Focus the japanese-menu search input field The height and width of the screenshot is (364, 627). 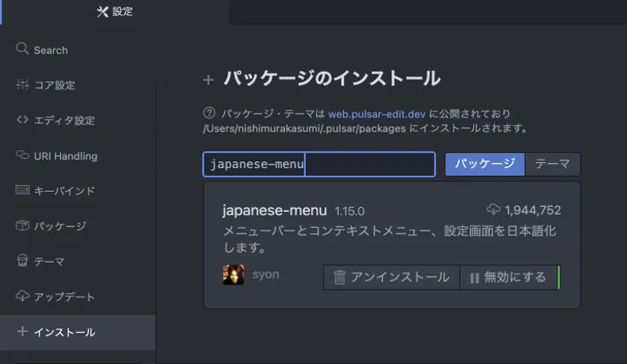click(x=319, y=164)
